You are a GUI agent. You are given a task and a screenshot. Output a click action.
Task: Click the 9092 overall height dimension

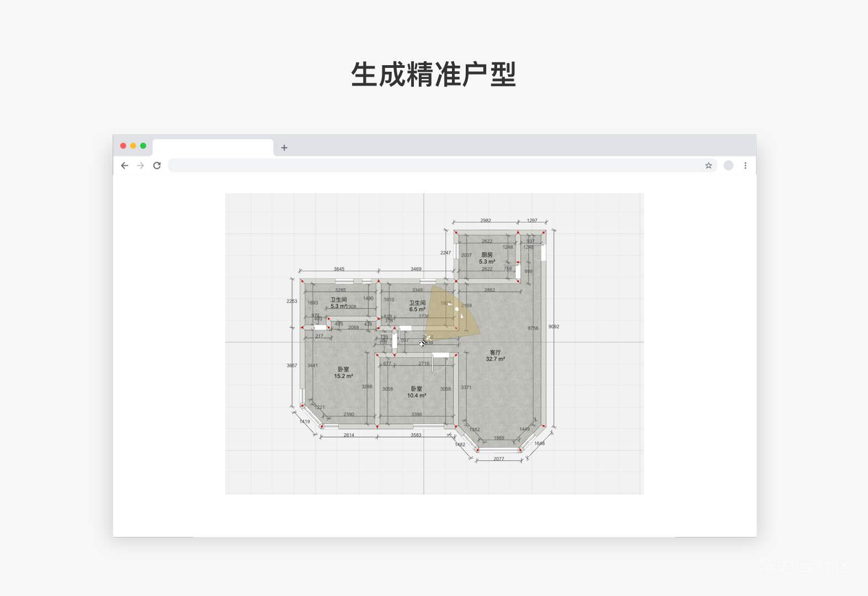[554, 327]
